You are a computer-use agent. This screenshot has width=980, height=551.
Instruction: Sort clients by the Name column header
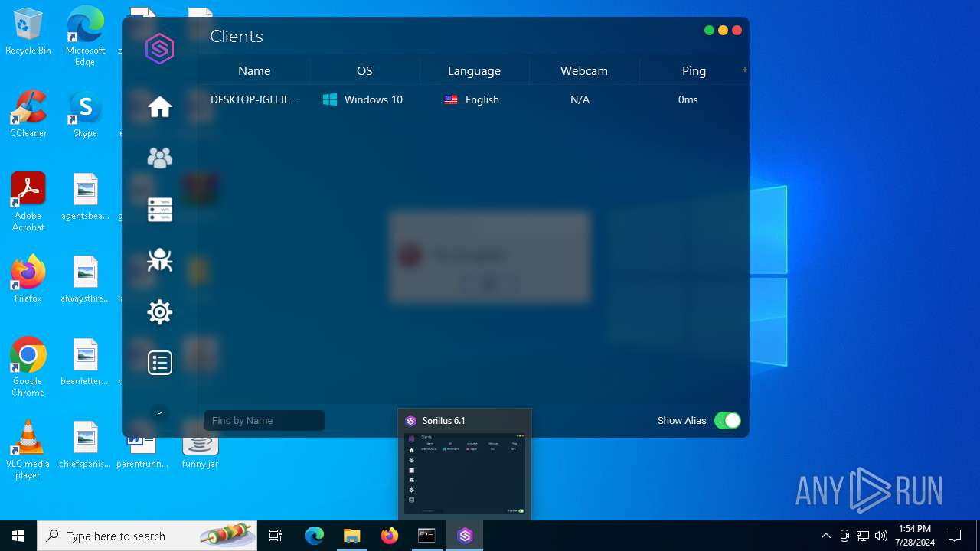coord(254,70)
